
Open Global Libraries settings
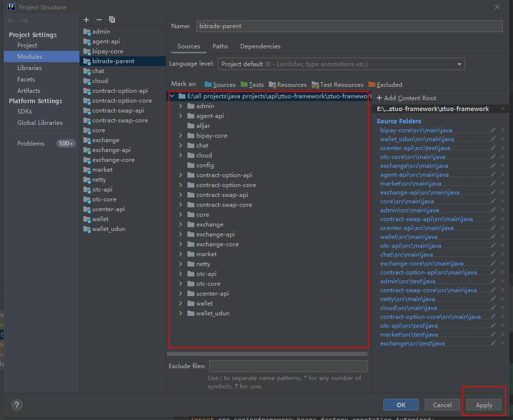coord(40,122)
